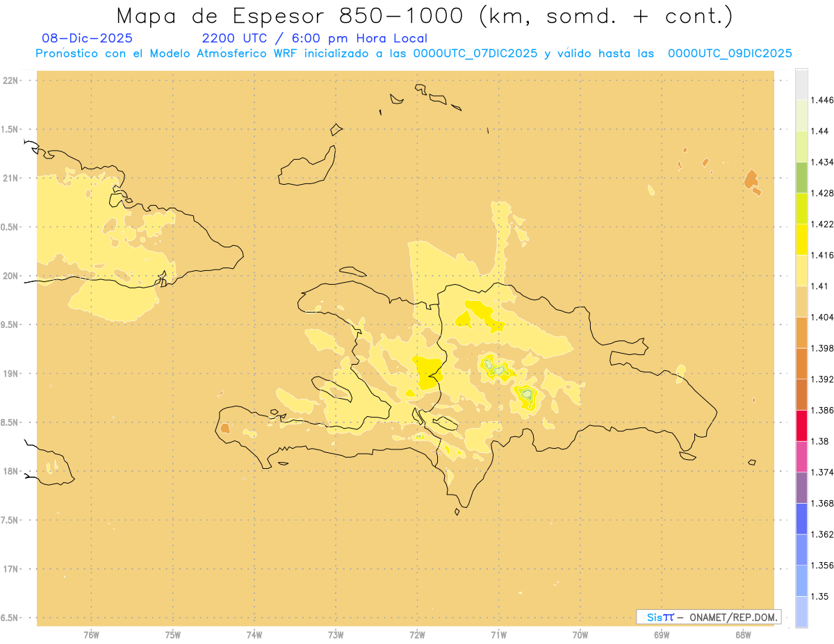
Task: Click the colorbar value 1.434
Action: [x=822, y=162]
